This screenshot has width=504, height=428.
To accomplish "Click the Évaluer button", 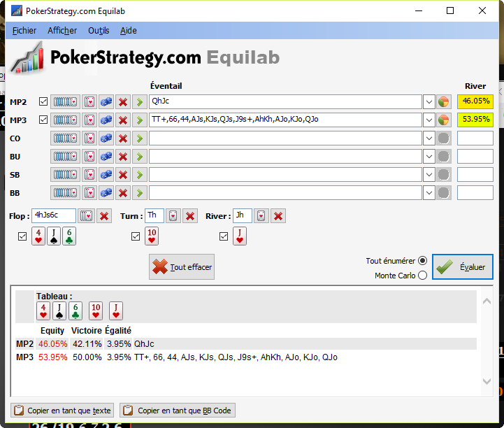I will coord(463,267).
